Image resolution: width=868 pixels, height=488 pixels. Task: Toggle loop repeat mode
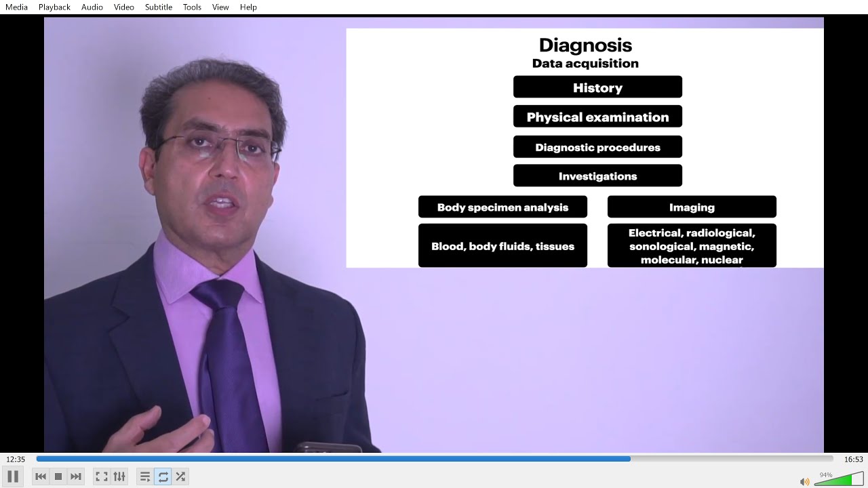tap(163, 476)
